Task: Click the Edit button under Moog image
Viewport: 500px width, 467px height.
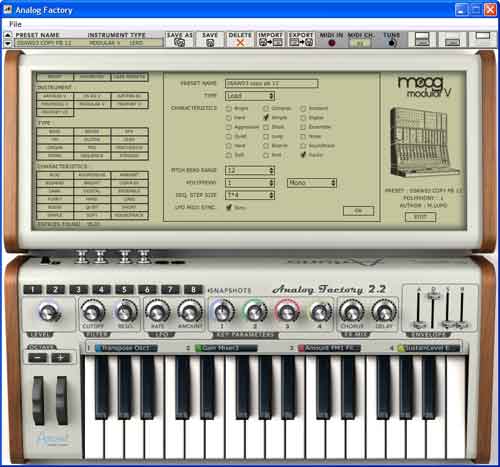Action: 420,217
